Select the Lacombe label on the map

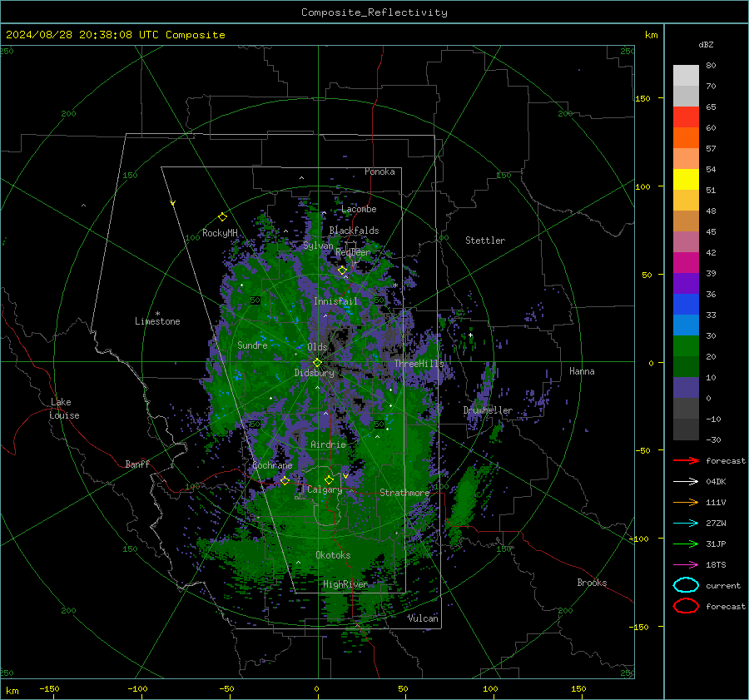tap(359, 209)
